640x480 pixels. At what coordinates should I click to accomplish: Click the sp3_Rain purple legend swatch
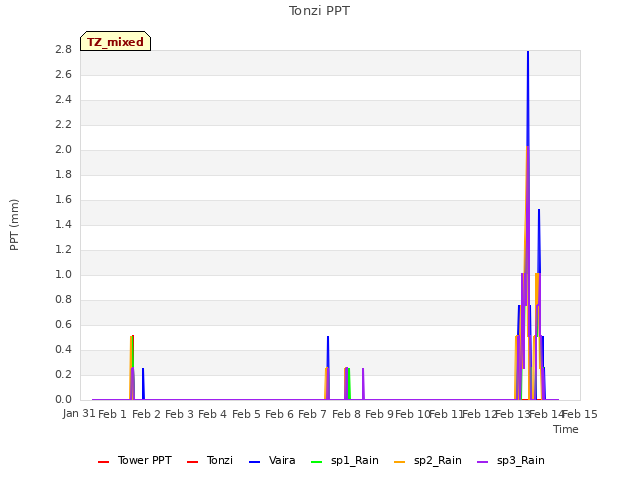[x=482, y=462]
